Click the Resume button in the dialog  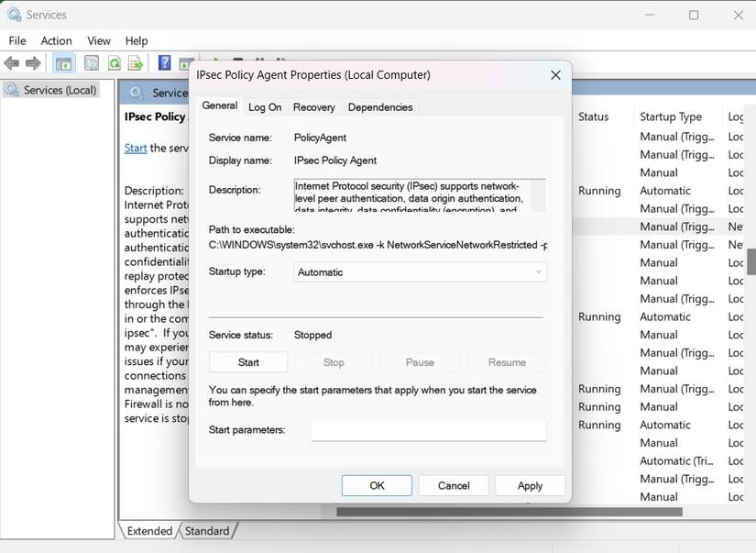coord(508,362)
